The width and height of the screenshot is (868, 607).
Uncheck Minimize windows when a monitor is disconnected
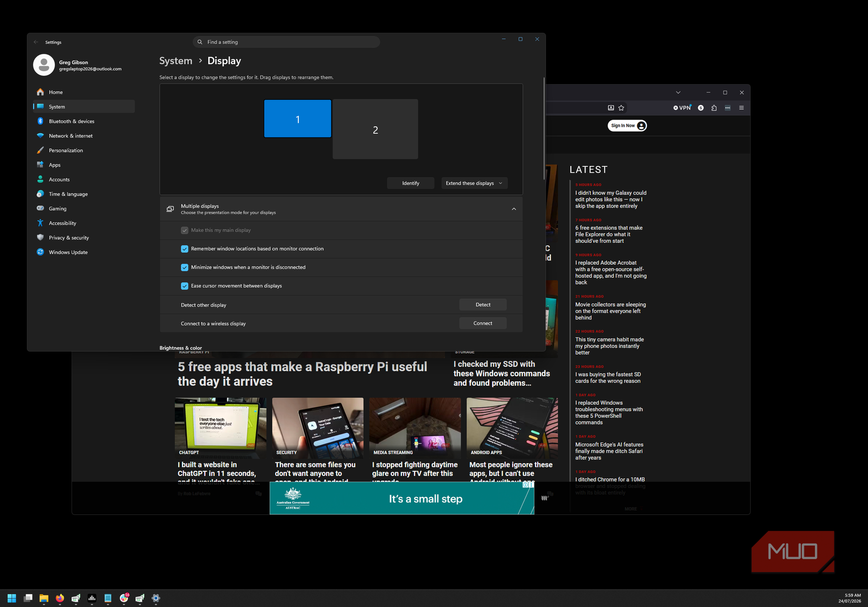[185, 267]
